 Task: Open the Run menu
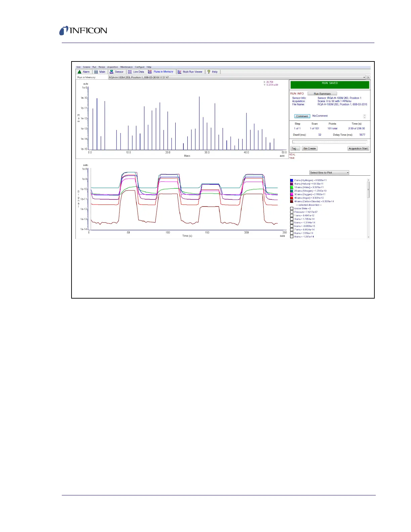pyautogui.click(x=94, y=67)
